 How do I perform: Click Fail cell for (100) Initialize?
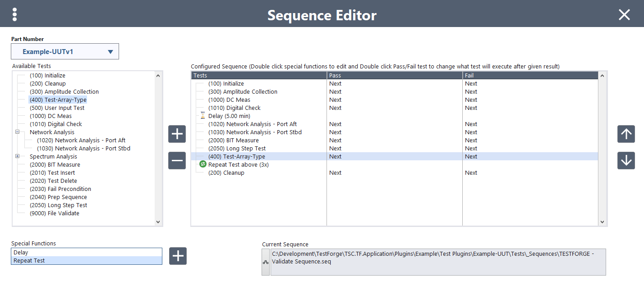click(471, 84)
